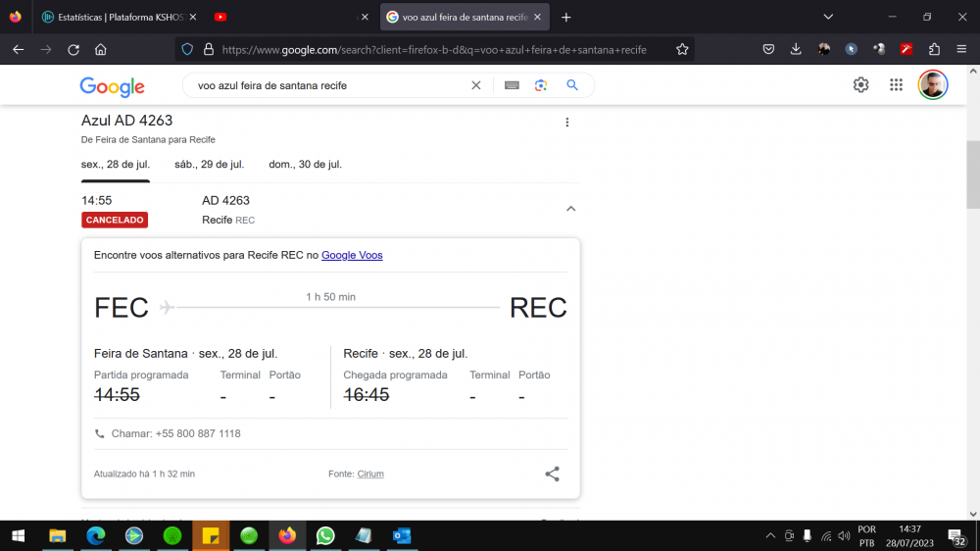Screen dimensions: 980x551
Task: Open the Google apps grid
Action: click(897, 85)
